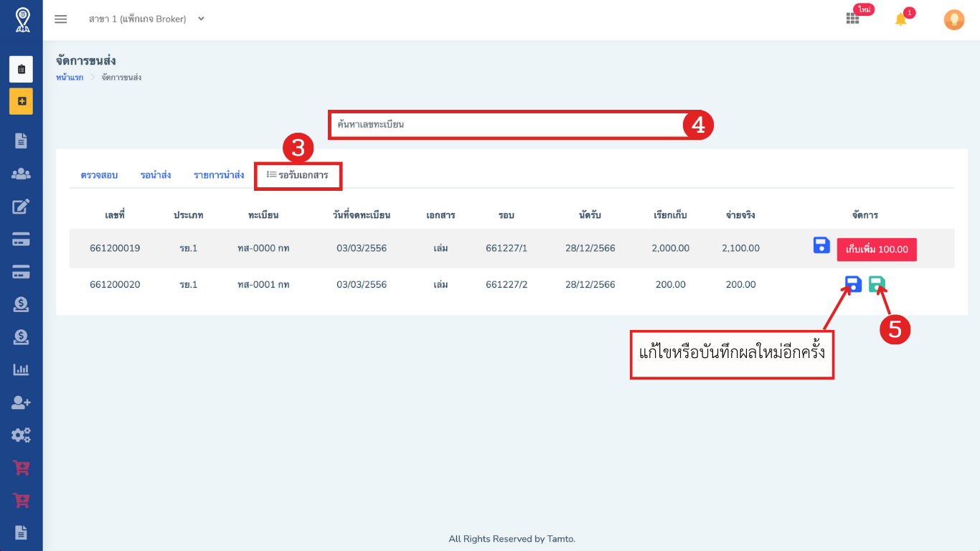
Task: Go to หน้าแรก breadcrumb link
Action: pos(70,77)
